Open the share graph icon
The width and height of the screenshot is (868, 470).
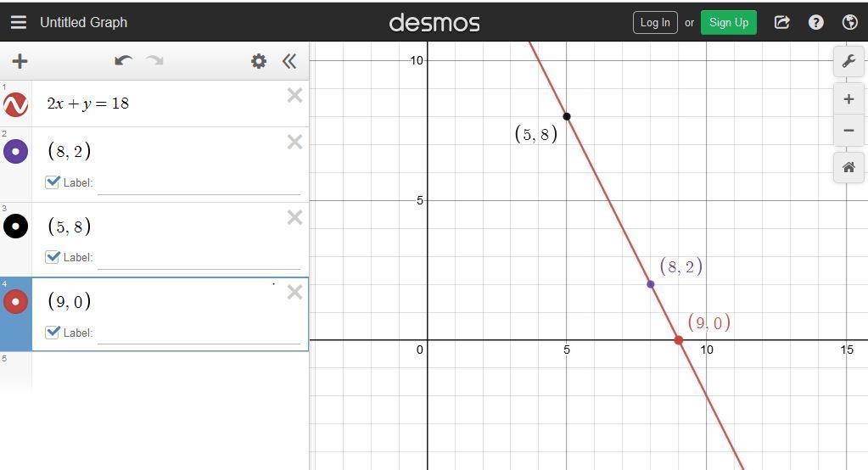781,22
